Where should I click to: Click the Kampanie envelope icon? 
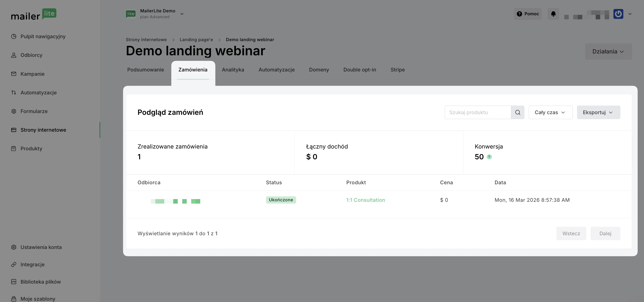coord(14,74)
